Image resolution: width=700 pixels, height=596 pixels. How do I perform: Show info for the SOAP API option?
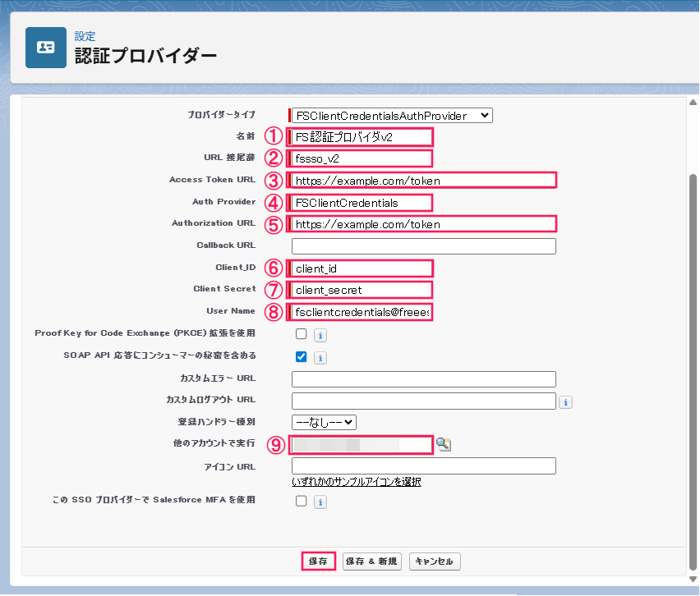(x=320, y=357)
